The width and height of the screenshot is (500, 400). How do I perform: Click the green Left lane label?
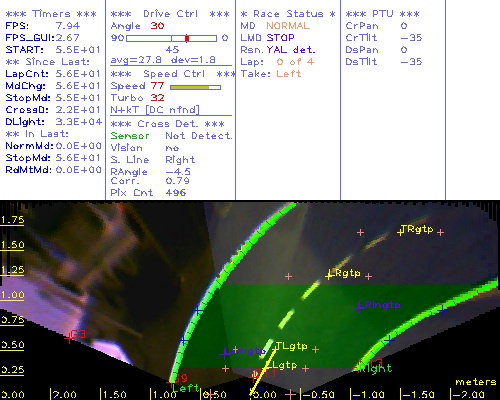pos(185,388)
